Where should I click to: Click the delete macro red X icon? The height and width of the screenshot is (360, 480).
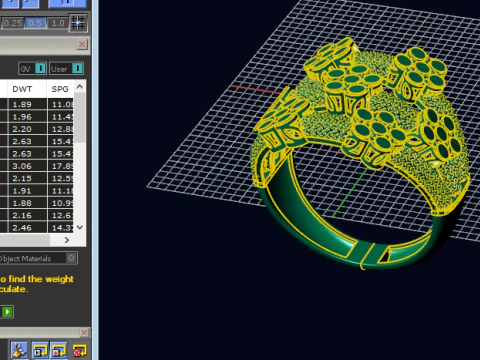coord(79,351)
